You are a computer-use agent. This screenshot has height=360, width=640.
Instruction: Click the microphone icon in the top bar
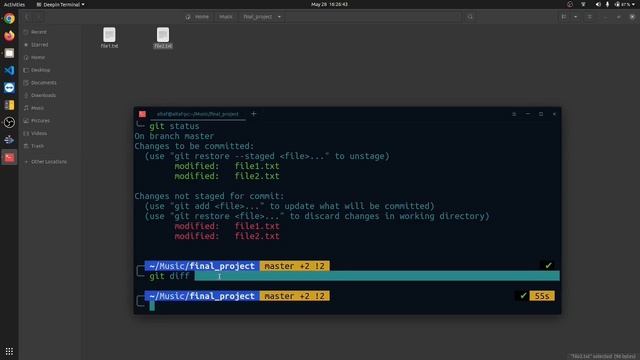coord(607,4)
